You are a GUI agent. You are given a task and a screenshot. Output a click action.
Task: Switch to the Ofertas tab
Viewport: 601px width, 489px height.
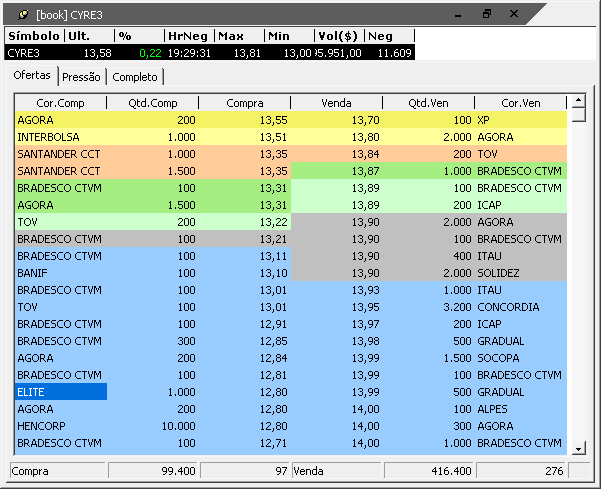(x=32, y=75)
